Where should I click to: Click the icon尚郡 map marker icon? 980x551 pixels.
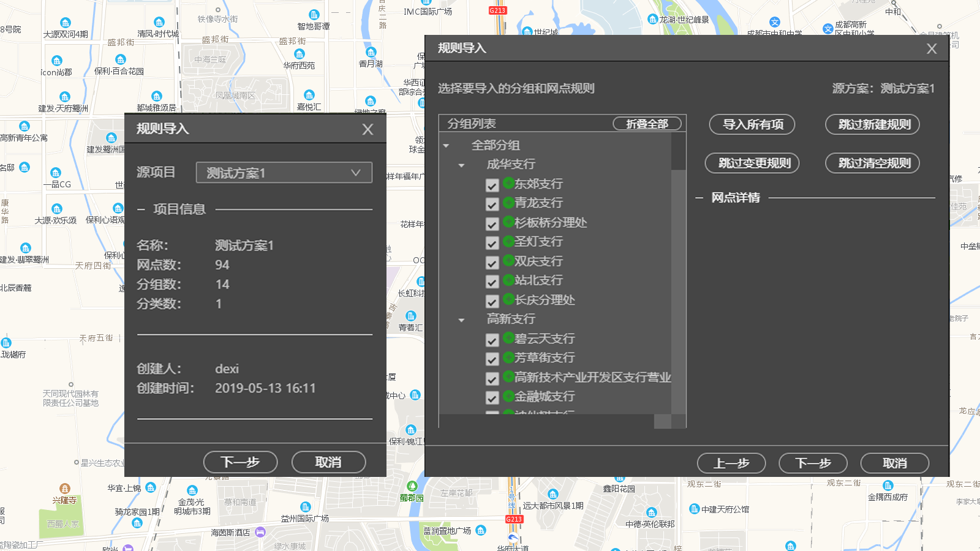[x=57, y=61]
